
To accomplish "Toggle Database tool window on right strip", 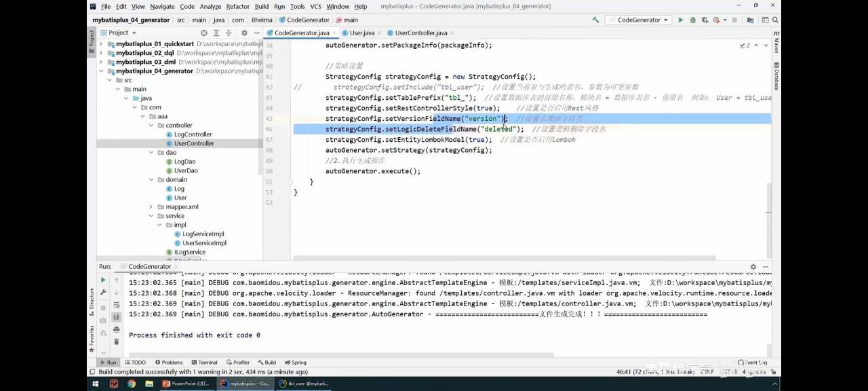I will pos(776,77).
